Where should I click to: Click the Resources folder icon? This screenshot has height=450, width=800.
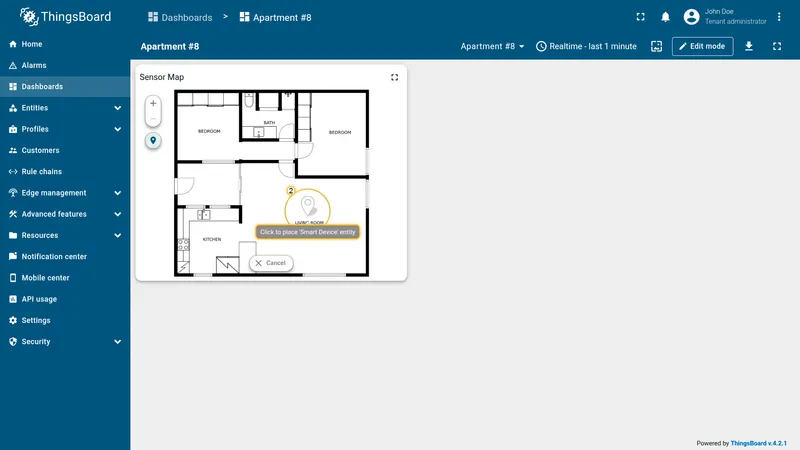(x=13, y=235)
